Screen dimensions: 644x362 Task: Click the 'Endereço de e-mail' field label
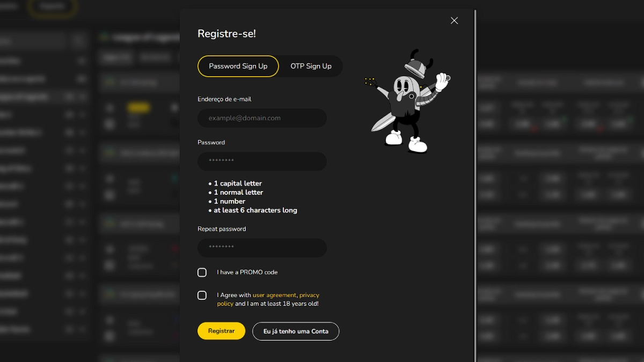tap(224, 99)
